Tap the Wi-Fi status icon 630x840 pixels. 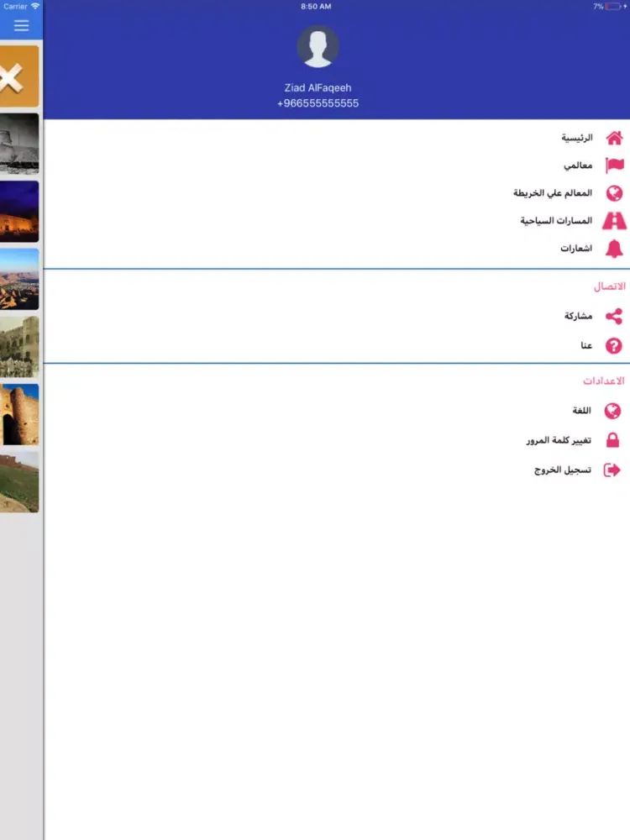(x=35, y=6)
